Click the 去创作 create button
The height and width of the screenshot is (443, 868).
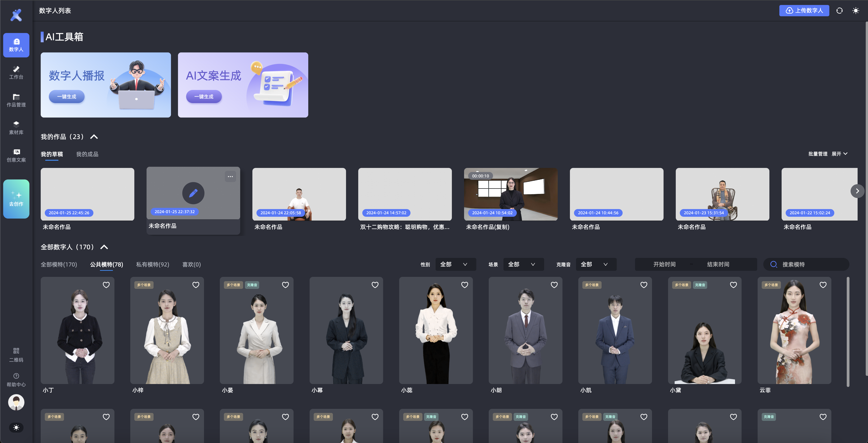(16, 199)
